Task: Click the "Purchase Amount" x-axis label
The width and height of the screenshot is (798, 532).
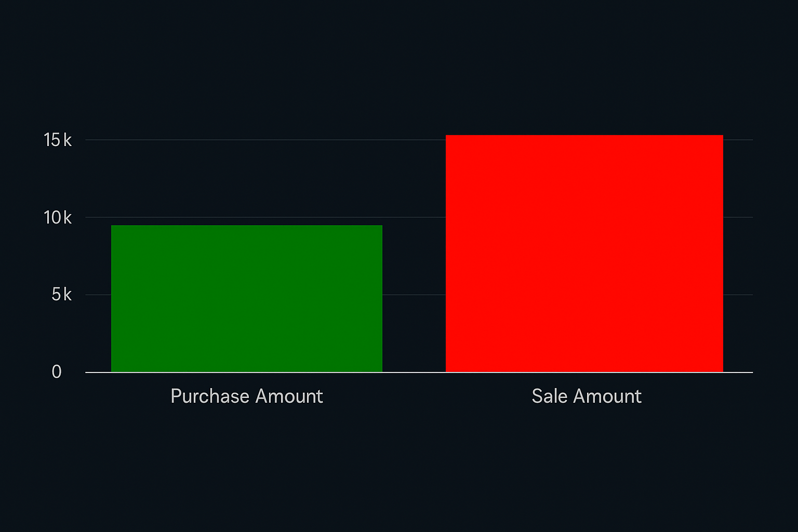Action: click(247, 396)
